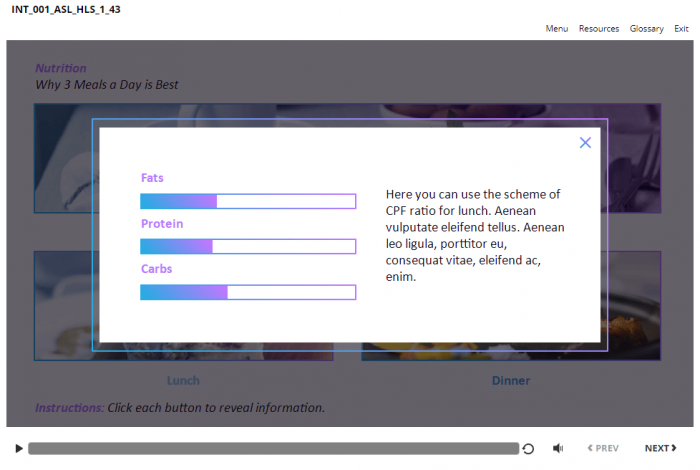Viewport: 700px width, 470px height.
Task: Advance to the next slide with NEXT
Action: coord(660,449)
